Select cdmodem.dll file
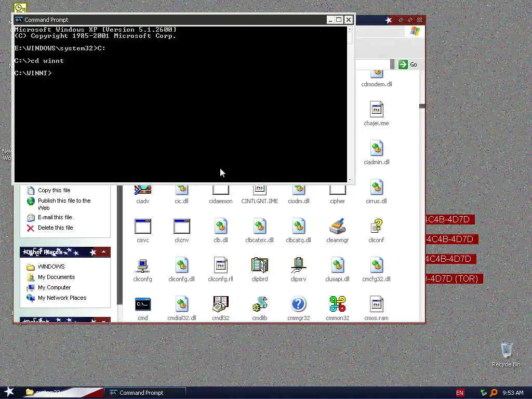Screen dimensions: 532x399 point(376,79)
